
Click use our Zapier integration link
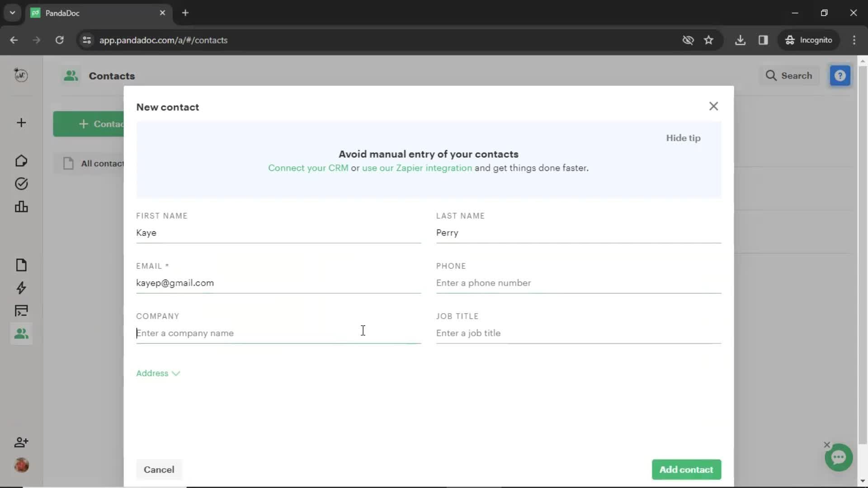click(417, 168)
